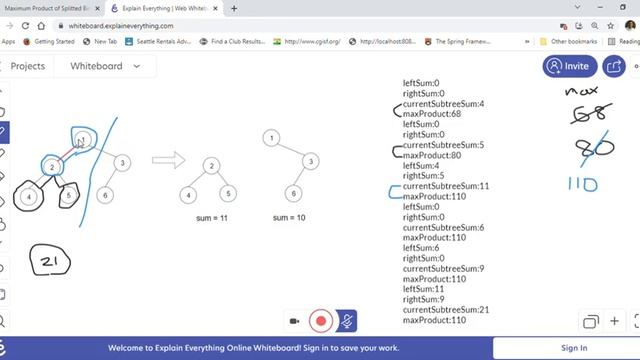The width and height of the screenshot is (640, 360).
Task: Click the install app icon in address bar
Action: pos(579,26)
